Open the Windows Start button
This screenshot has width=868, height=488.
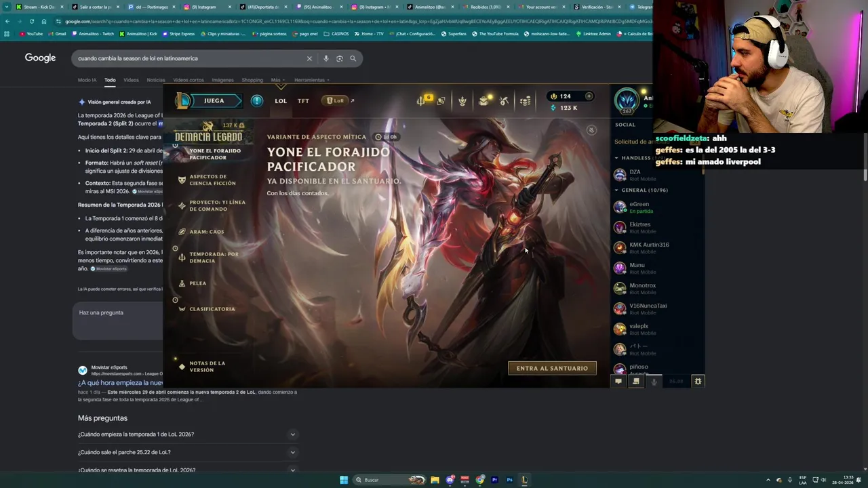tap(344, 480)
